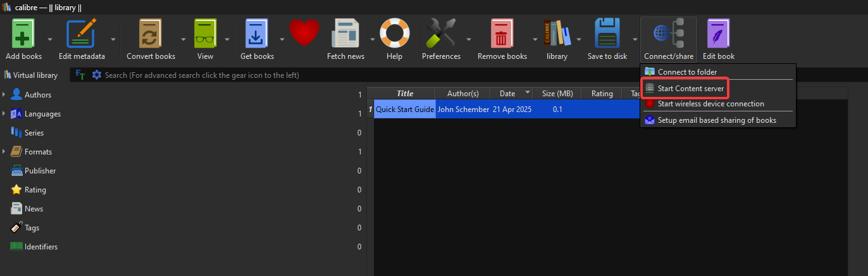868x276 pixels.
Task: Open Preferences tool icon
Action: (x=441, y=34)
